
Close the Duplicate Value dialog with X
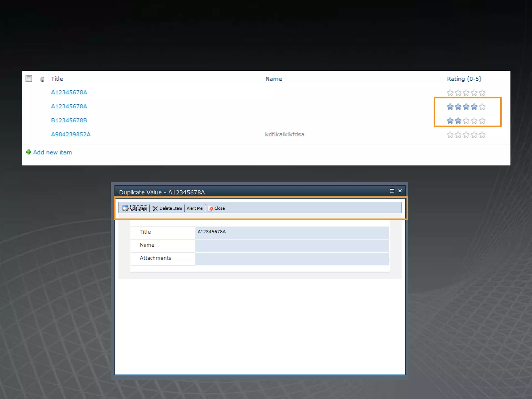pyautogui.click(x=400, y=191)
